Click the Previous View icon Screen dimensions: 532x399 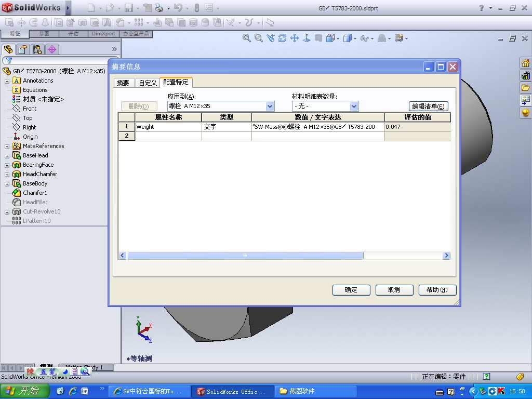tap(270, 38)
